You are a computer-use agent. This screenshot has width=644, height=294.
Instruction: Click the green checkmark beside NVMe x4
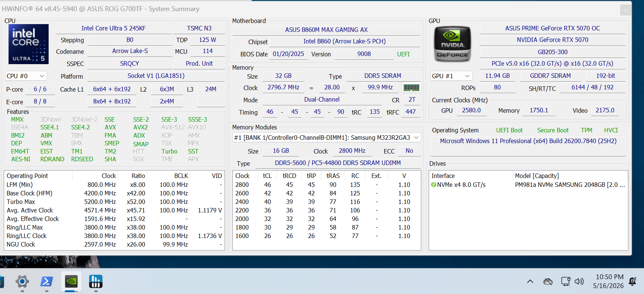click(x=434, y=185)
